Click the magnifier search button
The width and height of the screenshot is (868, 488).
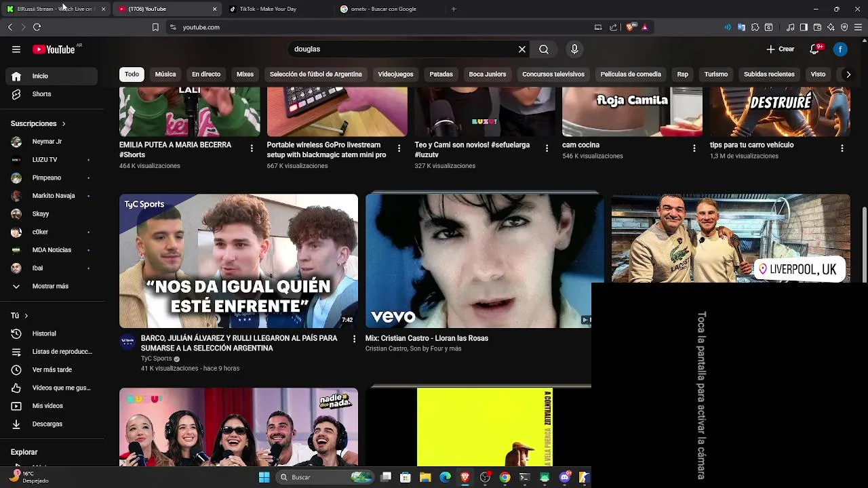(x=544, y=49)
